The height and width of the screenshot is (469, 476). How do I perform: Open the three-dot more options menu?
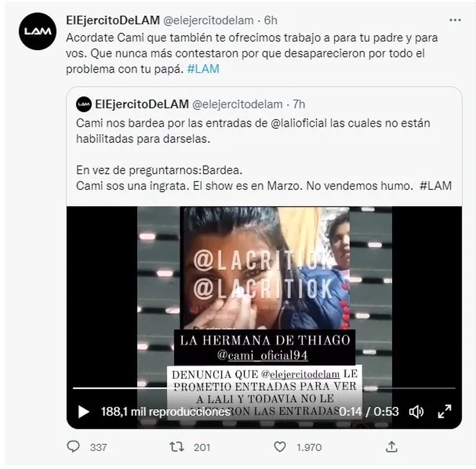[455, 20]
